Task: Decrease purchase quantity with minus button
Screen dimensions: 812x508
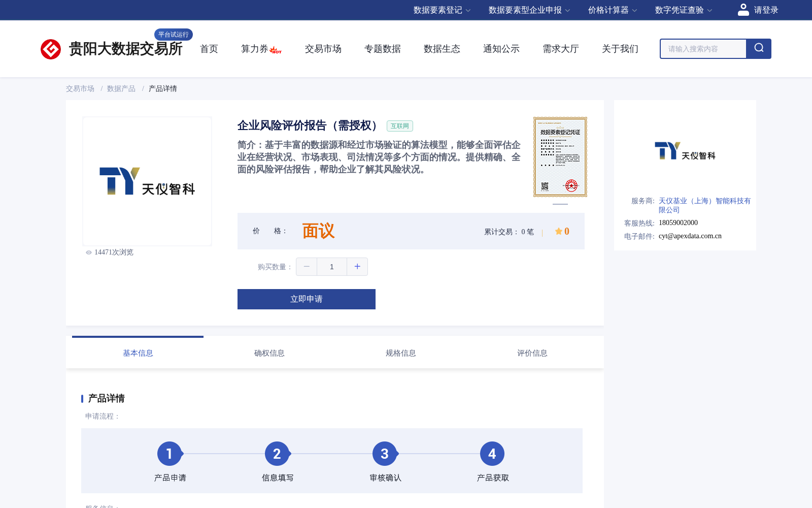Action: pos(307,267)
